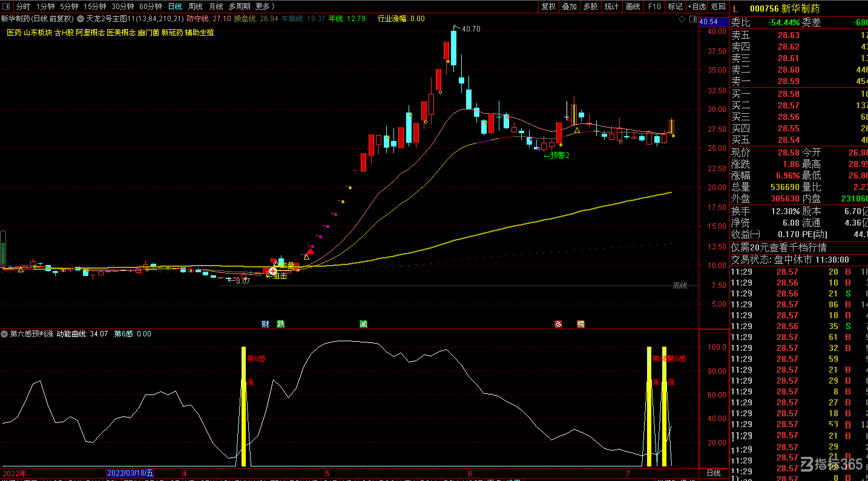Open the 画线 drawing tool
Image resolution: width=868 pixels, height=481 pixels.
click(x=633, y=7)
